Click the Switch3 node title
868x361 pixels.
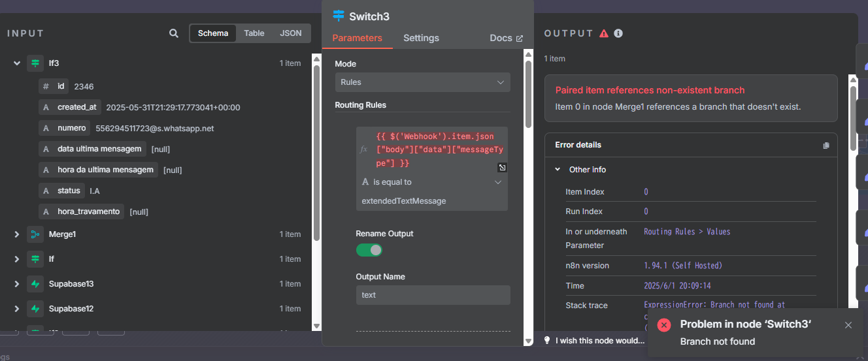(369, 16)
